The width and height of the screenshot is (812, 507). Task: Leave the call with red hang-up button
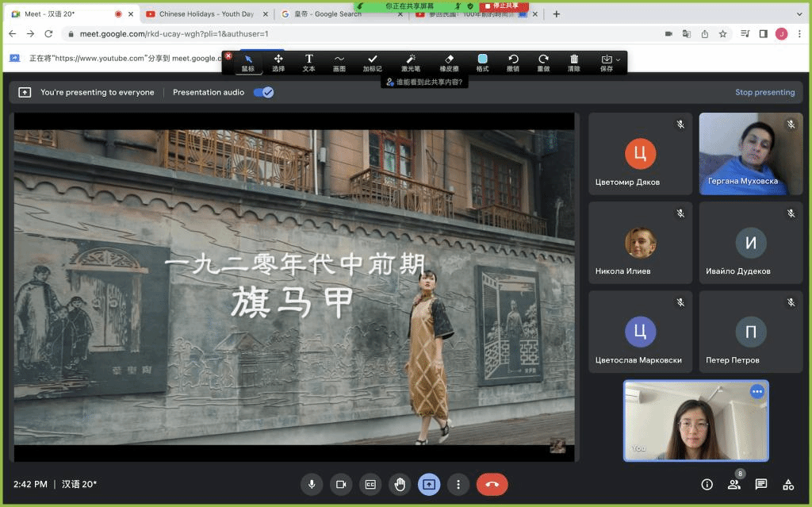click(x=492, y=484)
